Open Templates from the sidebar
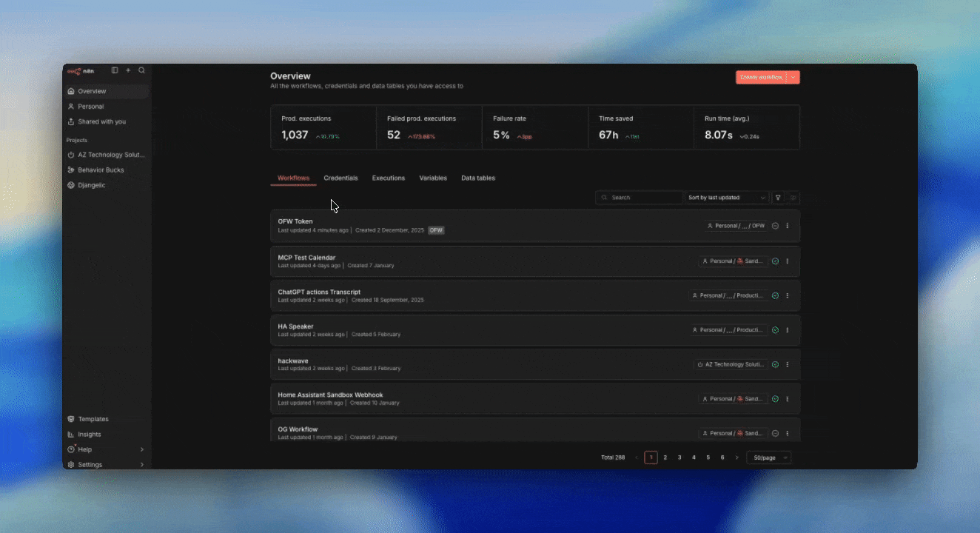Viewport: 980px width, 533px height. (93, 419)
